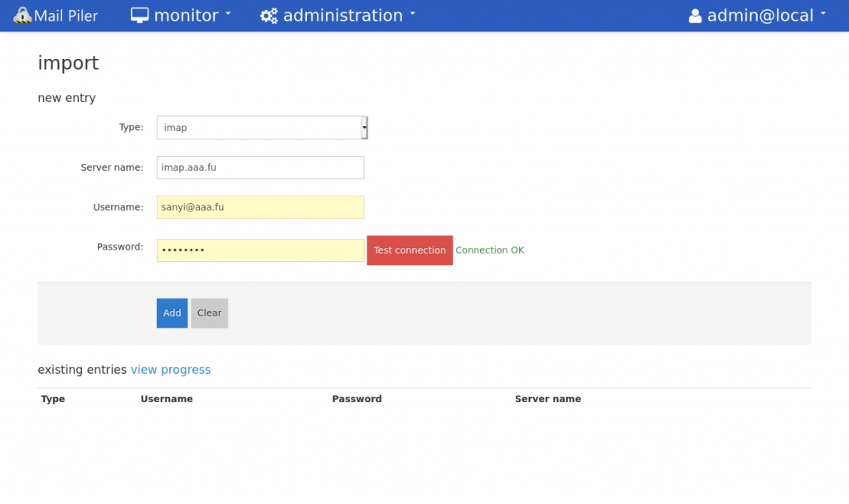
Task: Click the Password column header
Action: tap(357, 399)
